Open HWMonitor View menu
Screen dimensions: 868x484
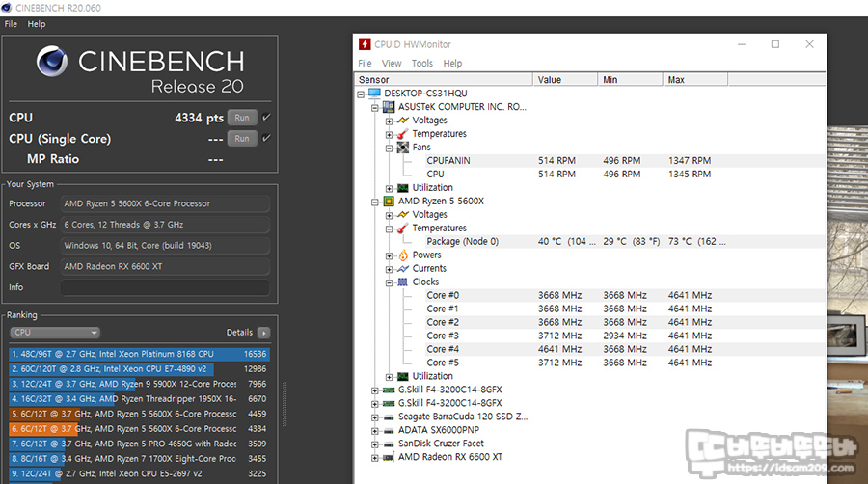(392, 63)
